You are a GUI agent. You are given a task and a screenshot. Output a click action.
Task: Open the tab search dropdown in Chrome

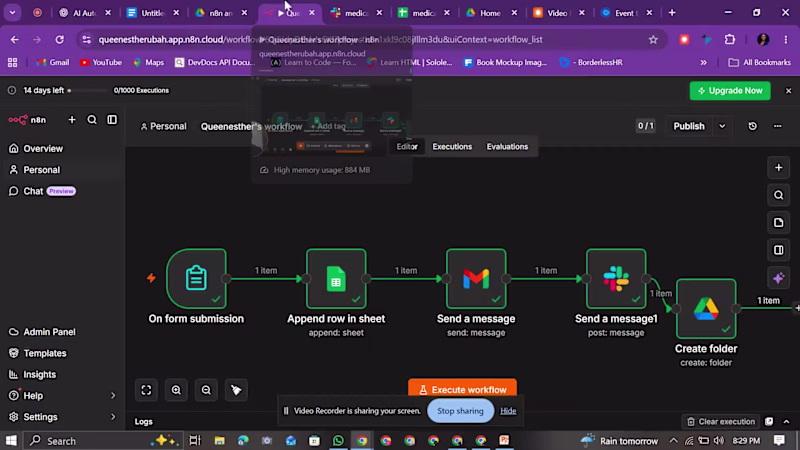coord(12,13)
